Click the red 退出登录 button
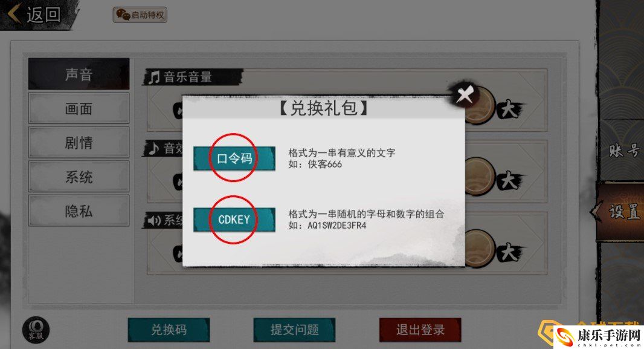The width and height of the screenshot is (644, 349). [x=420, y=330]
